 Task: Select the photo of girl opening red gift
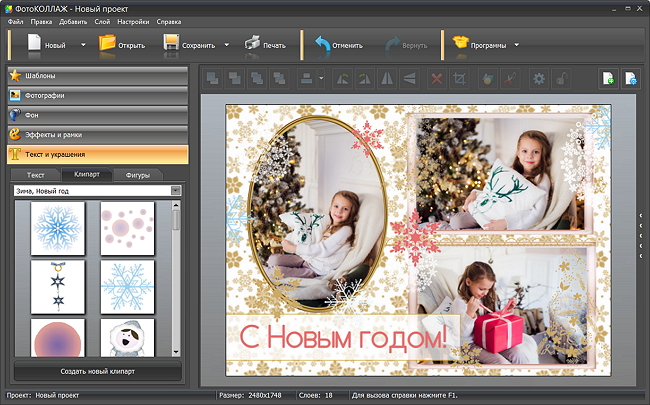pyautogui.click(x=502, y=305)
